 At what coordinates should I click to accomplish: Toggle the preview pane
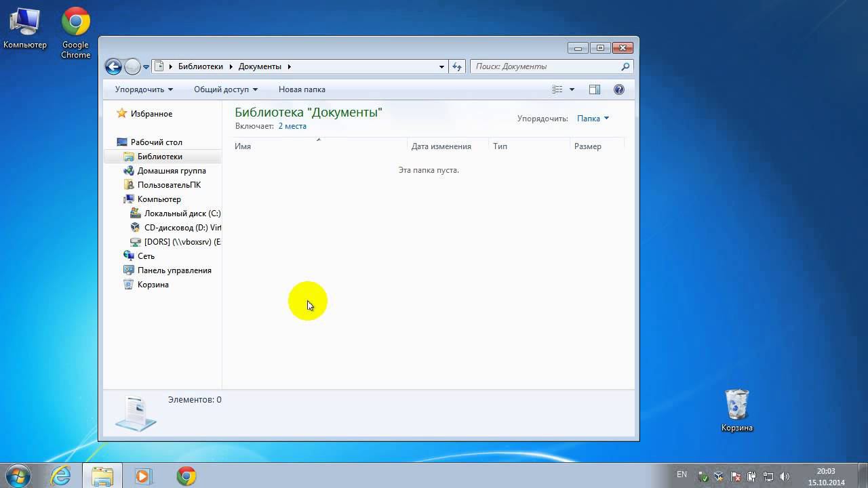tap(595, 89)
